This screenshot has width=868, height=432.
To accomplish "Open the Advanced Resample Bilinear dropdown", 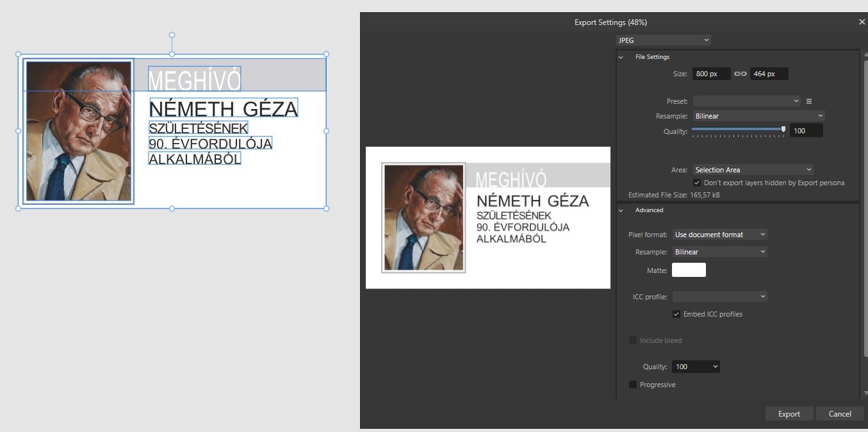I will pyautogui.click(x=720, y=252).
